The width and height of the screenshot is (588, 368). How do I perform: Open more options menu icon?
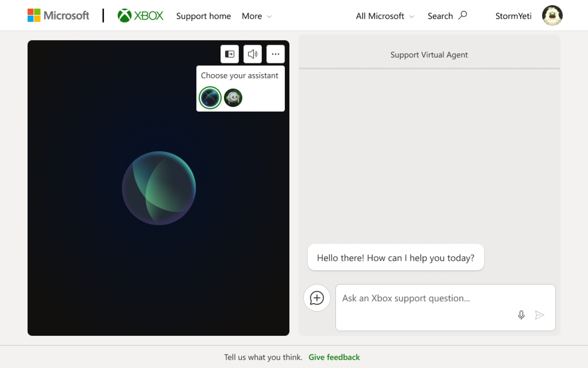point(276,54)
